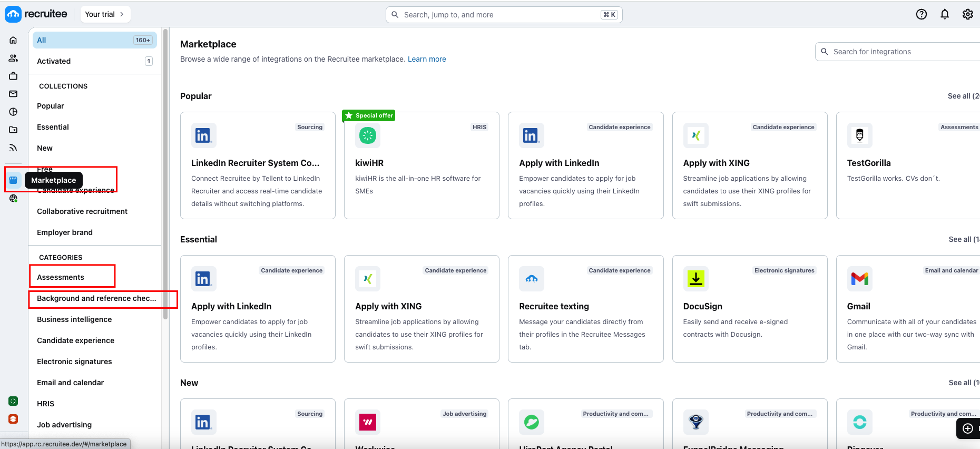The width and height of the screenshot is (980, 449).
Task: Open the Mailbox envelope icon
Action: pos(13,94)
